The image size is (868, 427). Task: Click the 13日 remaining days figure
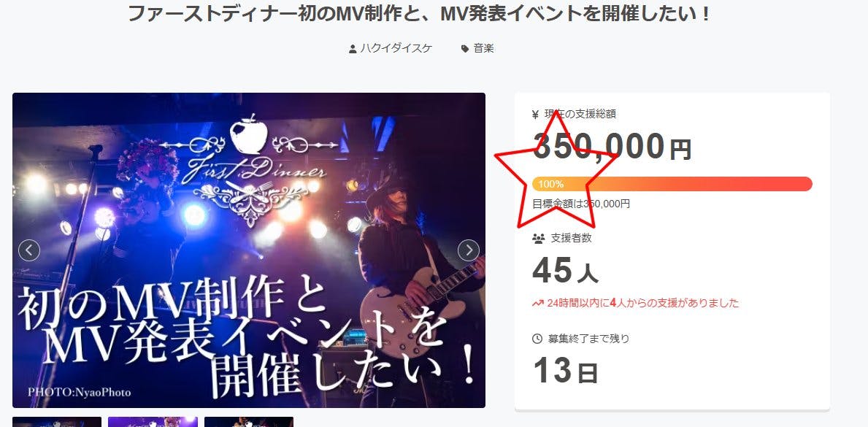tap(565, 371)
